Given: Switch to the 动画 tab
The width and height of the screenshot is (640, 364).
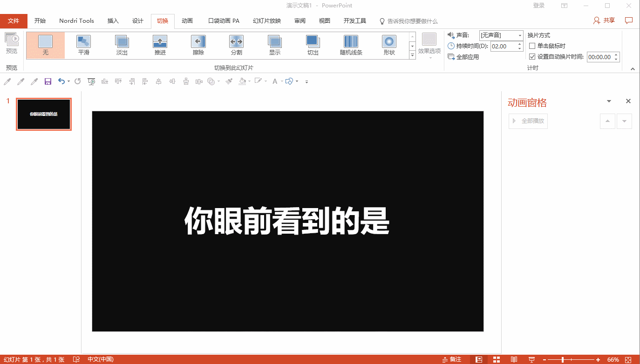Looking at the screenshot, I should click(187, 21).
